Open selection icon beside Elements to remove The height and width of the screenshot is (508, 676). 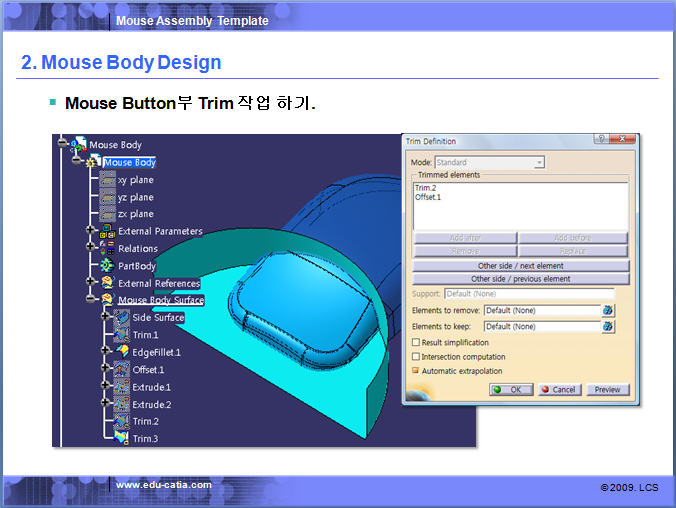(607, 311)
